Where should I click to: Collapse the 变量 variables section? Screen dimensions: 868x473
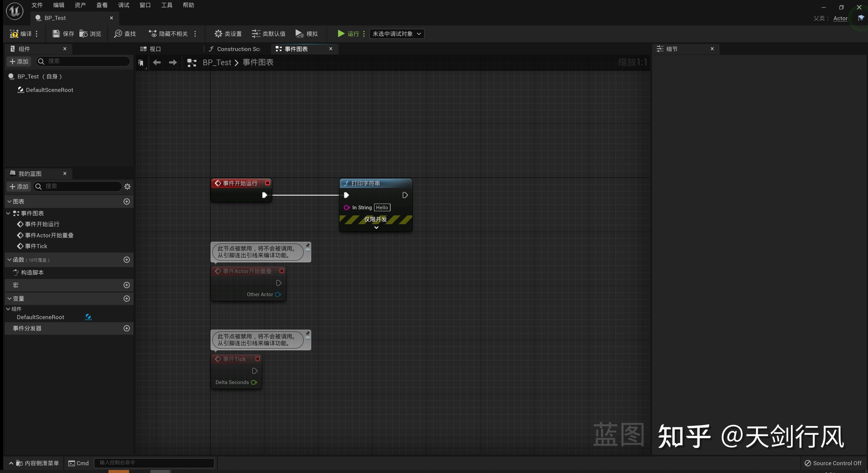coord(9,299)
